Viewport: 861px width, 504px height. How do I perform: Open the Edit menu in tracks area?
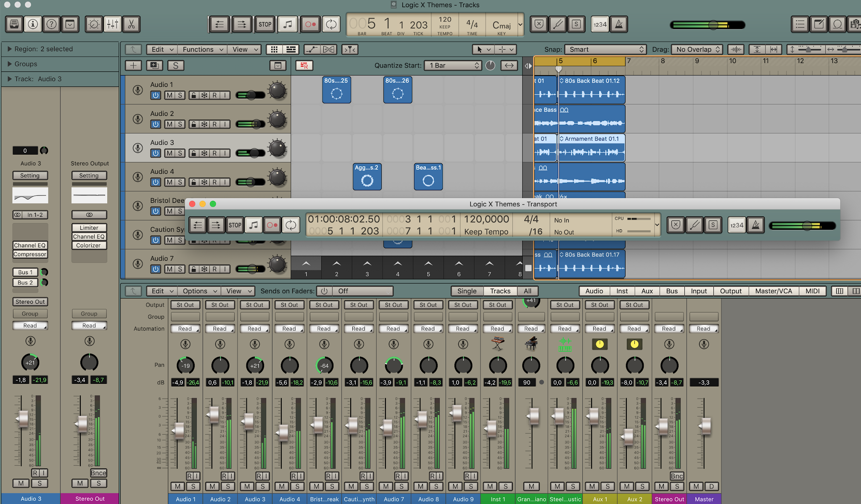pyautogui.click(x=162, y=50)
